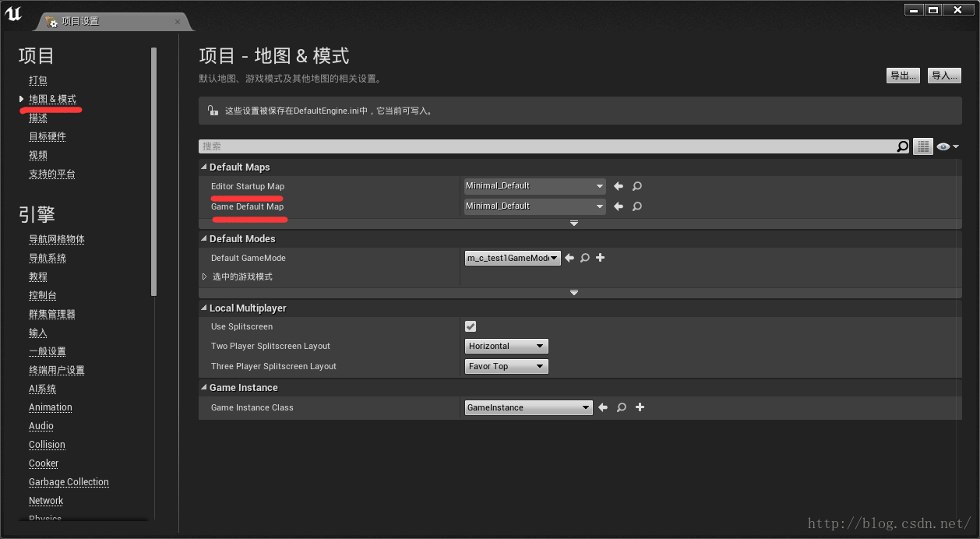Create new Game Instance Class with plus icon
This screenshot has width=980, height=539.
pyautogui.click(x=640, y=407)
